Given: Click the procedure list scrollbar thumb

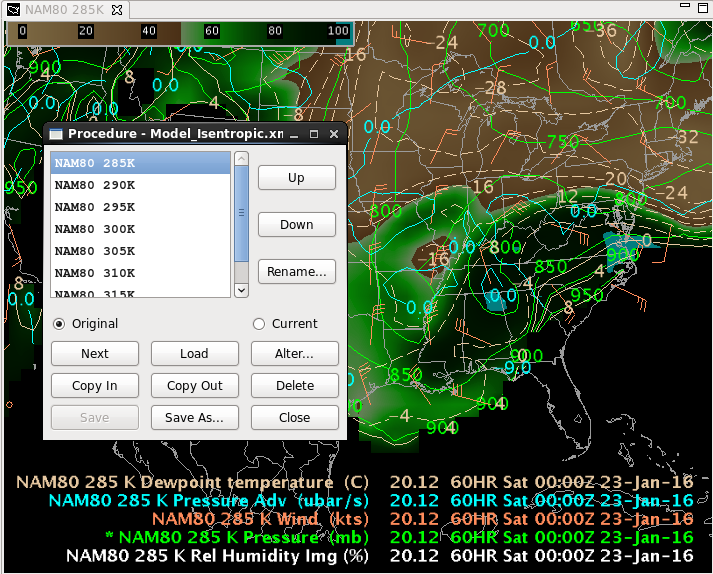Looking at the screenshot, I should pyautogui.click(x=241, y=213).
